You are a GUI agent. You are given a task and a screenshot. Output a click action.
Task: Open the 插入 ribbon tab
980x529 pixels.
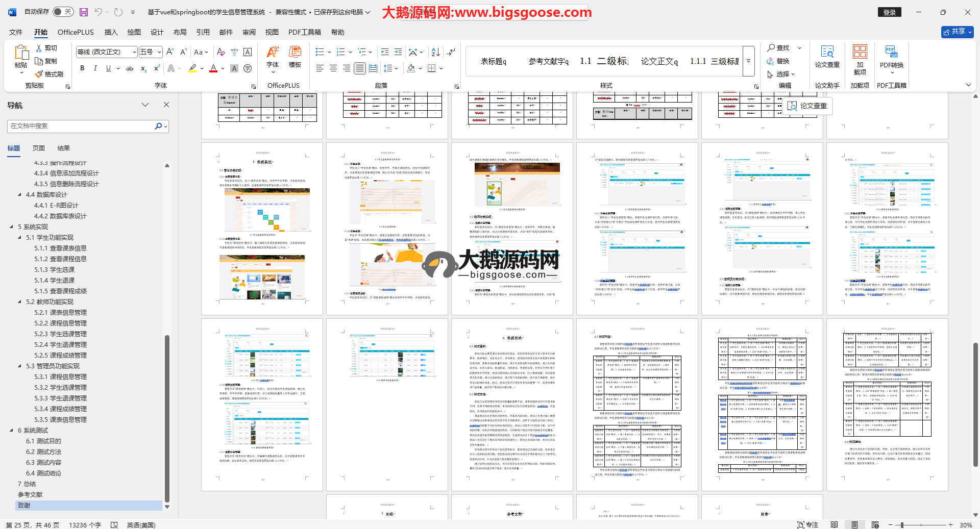[111, 32]
